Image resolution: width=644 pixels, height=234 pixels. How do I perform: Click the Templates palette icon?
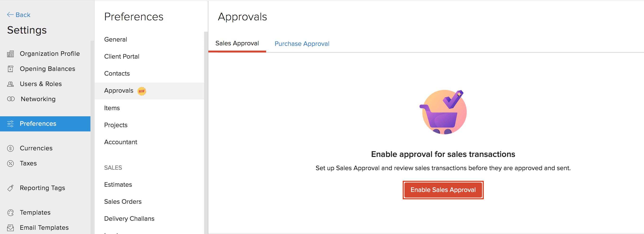pos(10,212)
